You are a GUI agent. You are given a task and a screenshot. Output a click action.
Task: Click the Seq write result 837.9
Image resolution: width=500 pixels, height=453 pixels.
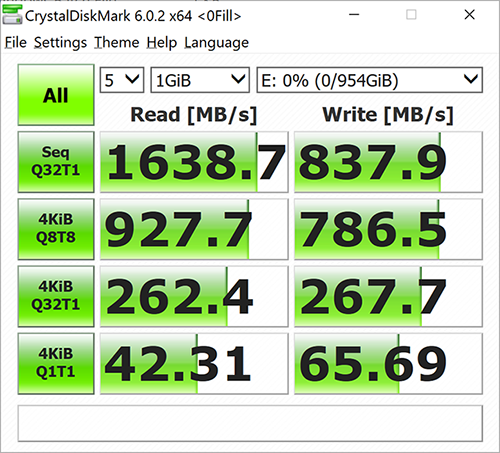(x=388, y=162)
